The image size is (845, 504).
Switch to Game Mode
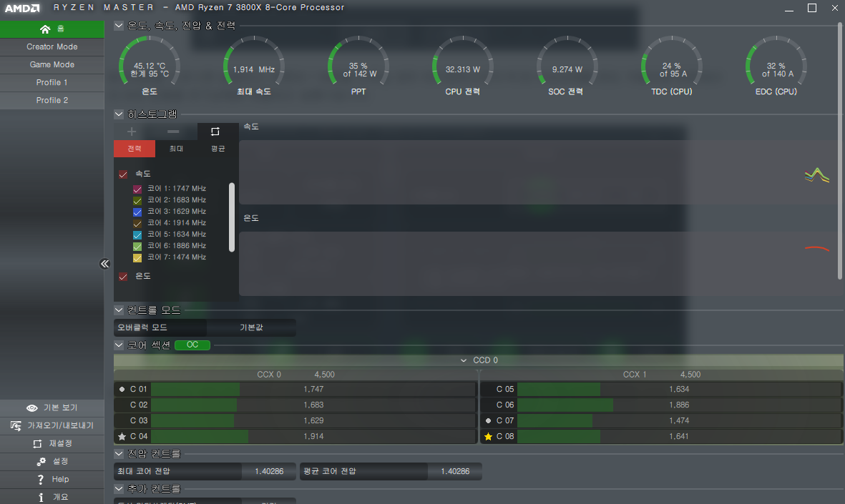tap(52, 64)
